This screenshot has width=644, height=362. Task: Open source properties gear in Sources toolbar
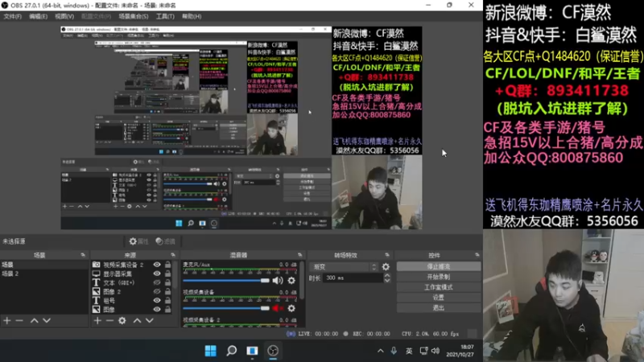pos(122,320)
